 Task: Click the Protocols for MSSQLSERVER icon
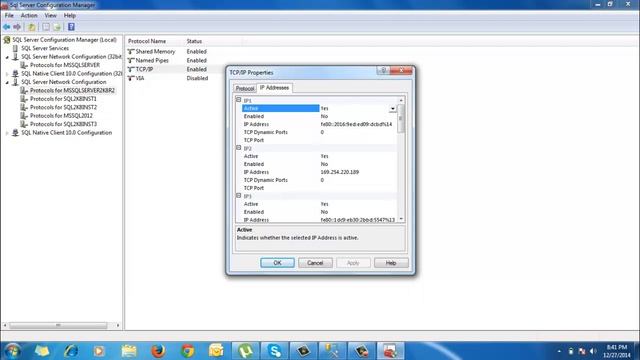click(x=24, y=65)
